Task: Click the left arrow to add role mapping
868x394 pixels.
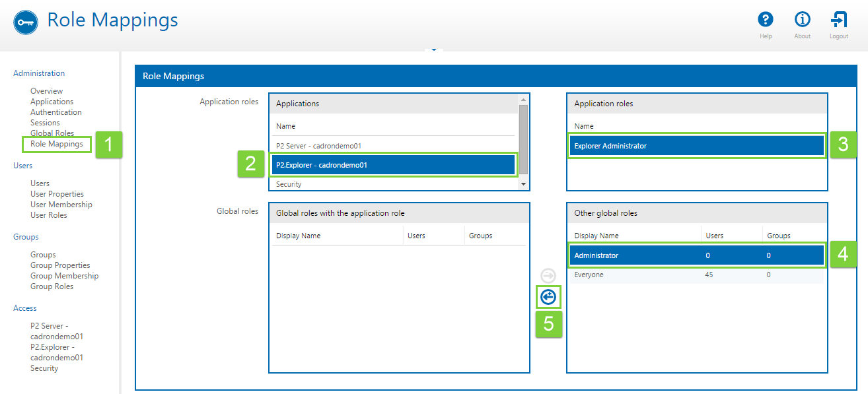Action: [x=548, y=298]
